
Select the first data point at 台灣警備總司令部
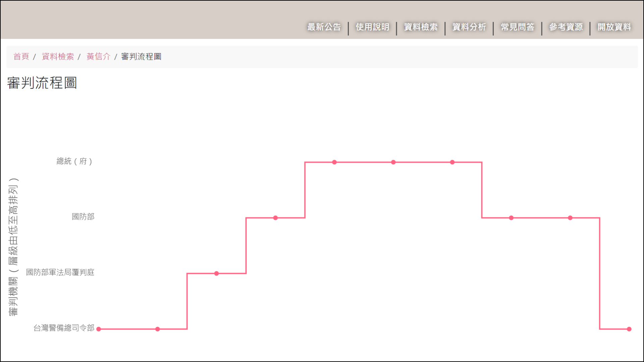pos(99,329)
